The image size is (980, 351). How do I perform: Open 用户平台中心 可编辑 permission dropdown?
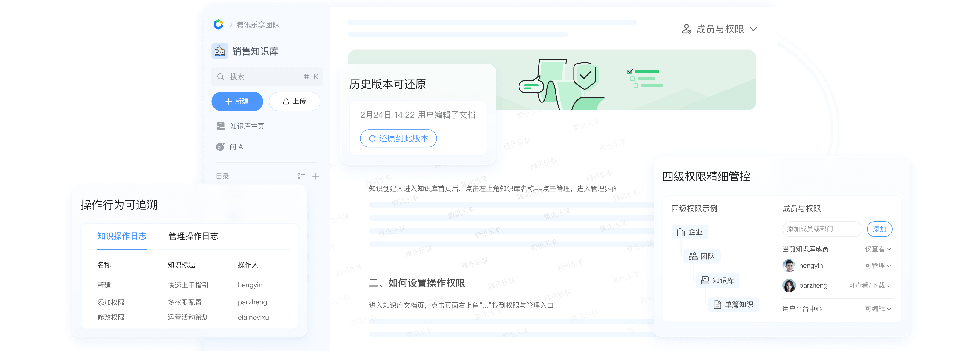(878, 309)
